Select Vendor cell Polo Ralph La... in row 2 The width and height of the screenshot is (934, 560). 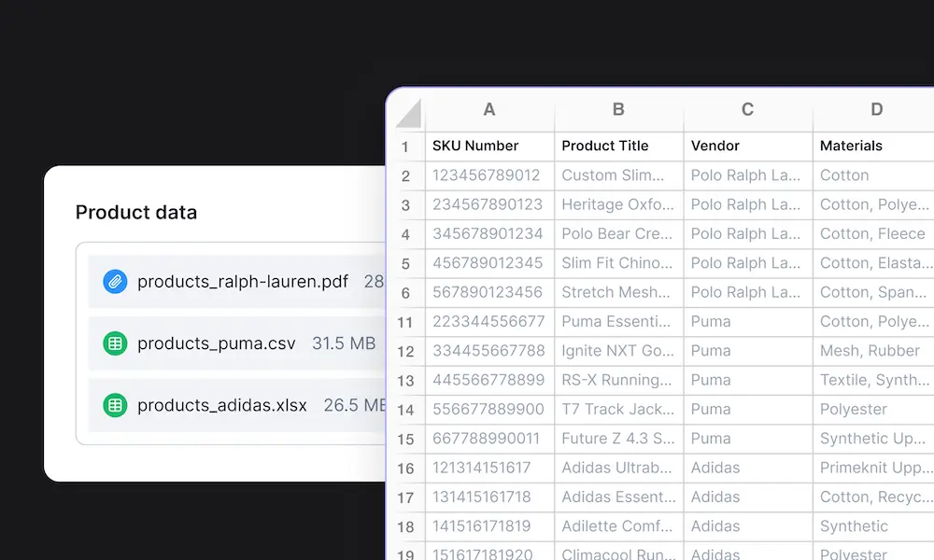[x=748, y=175]
